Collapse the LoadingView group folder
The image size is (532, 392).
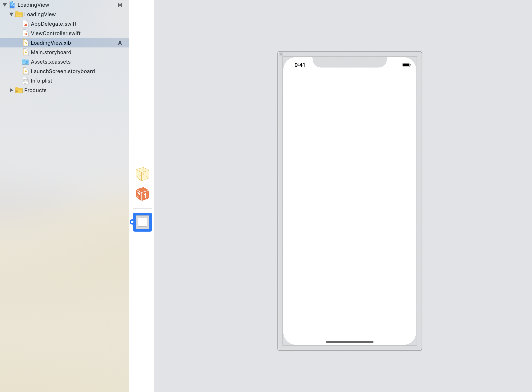tap(11, 14)
